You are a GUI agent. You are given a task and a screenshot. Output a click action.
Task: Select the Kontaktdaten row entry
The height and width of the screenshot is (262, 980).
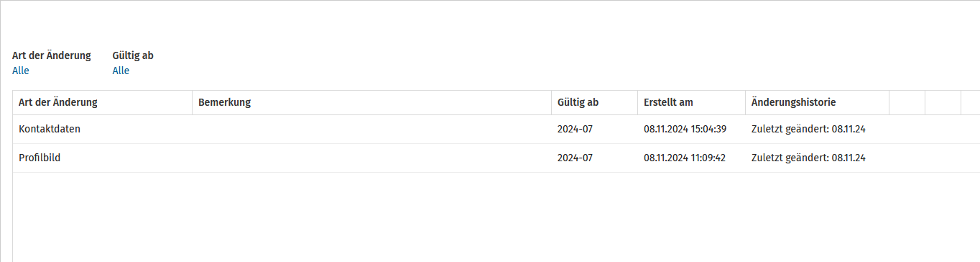pos(50,130)
